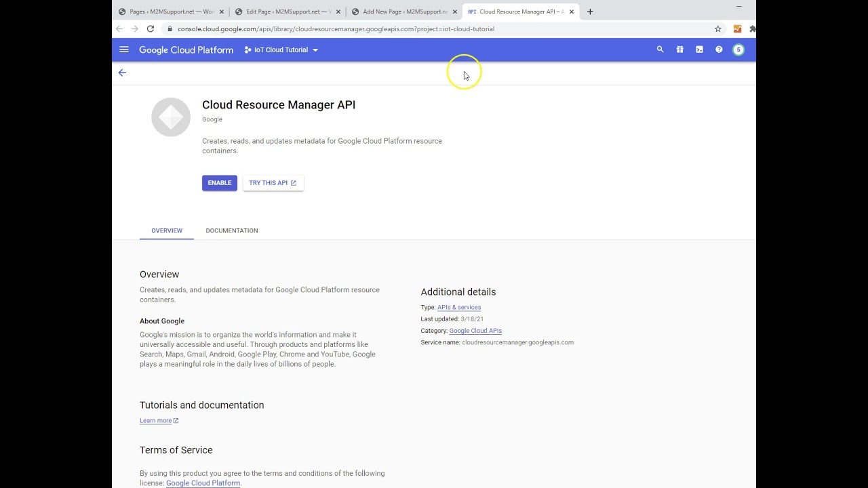Screen dimensions: 868x488
Task: Open the help question mark icon
Action: [719, 49]
